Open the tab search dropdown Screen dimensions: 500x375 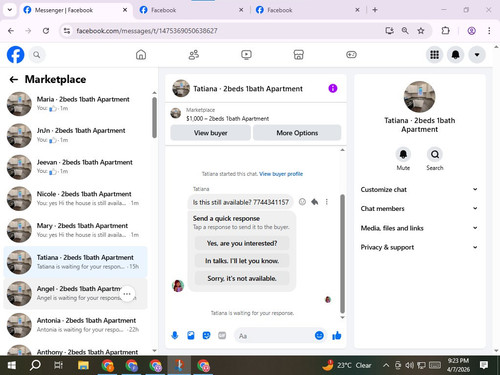click(10, 10)
